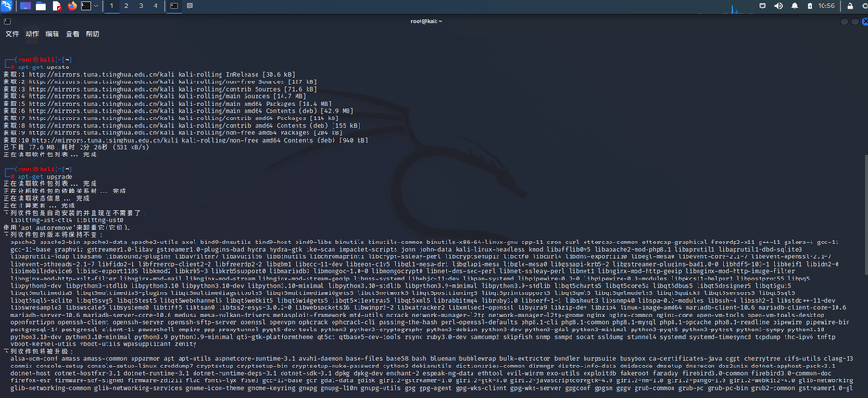Open the 动作 menu

(x=32, y=34)
